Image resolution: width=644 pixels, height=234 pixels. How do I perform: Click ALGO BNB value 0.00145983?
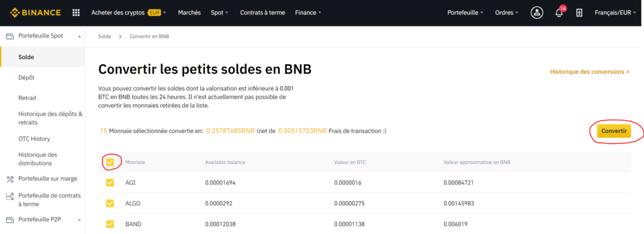pyautogui.click(x=458, y=204)
